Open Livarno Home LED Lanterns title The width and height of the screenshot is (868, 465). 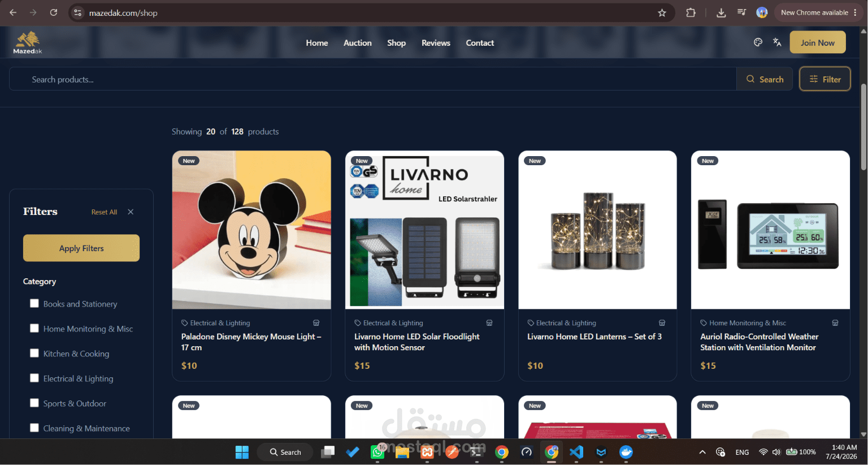pos(594,337)
